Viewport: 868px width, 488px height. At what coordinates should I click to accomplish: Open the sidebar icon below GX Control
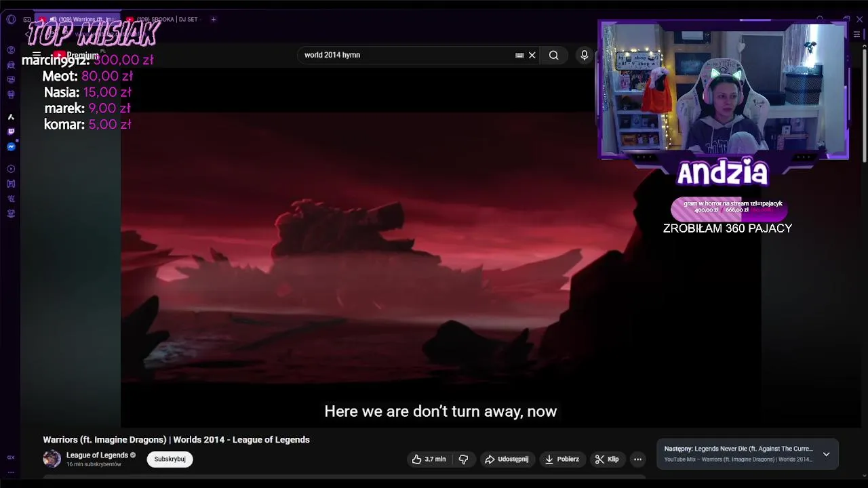click(11, 65)
